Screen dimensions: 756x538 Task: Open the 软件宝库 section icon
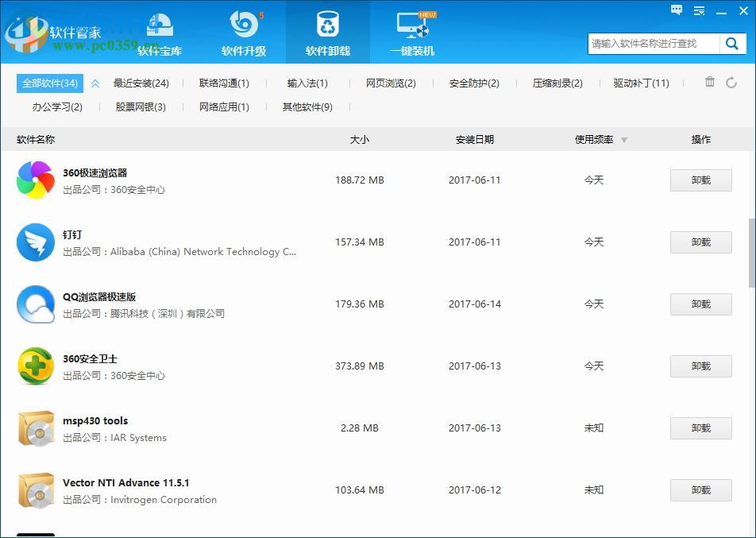(x=160, y=24)
